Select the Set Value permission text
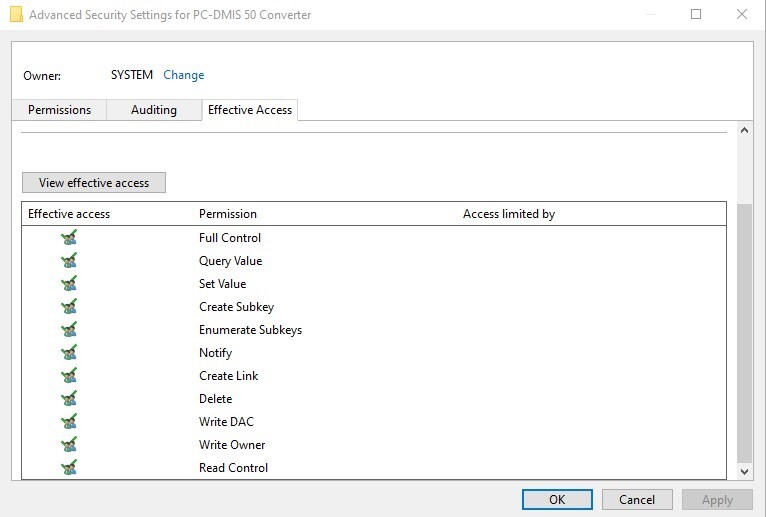 pyautogui.click(x=222, y=284)
